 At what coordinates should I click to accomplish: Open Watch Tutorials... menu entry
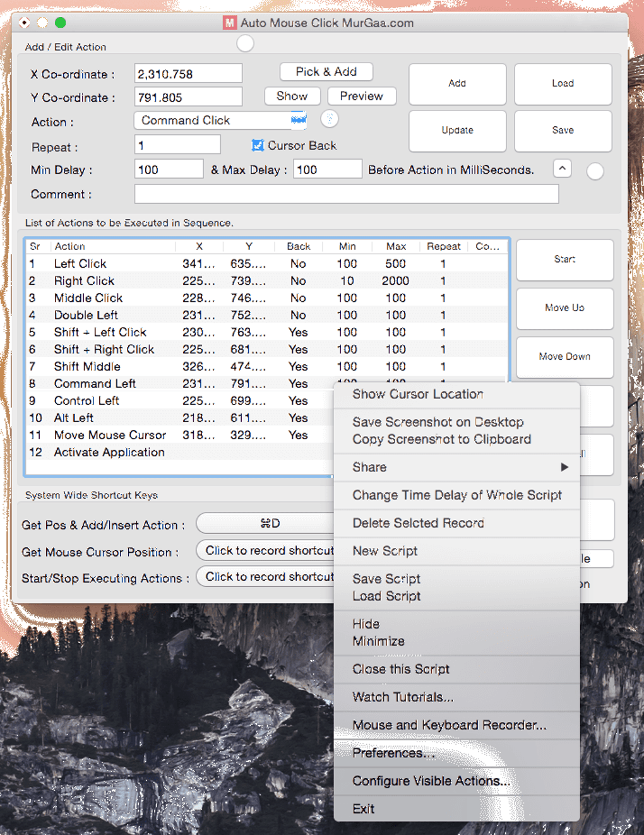pyautogui.click(x=456, y=697)
